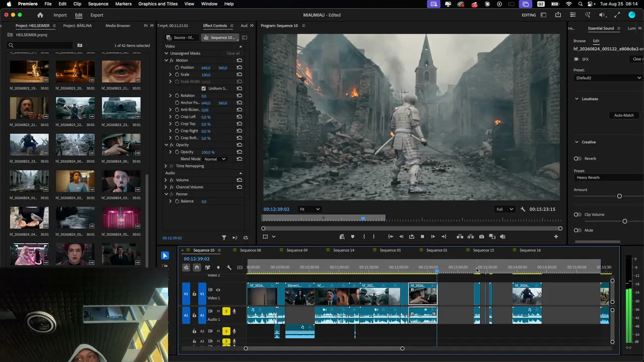Open the Media Browser panel tab
The image size is (644, 362).
(x=118, y=26)
